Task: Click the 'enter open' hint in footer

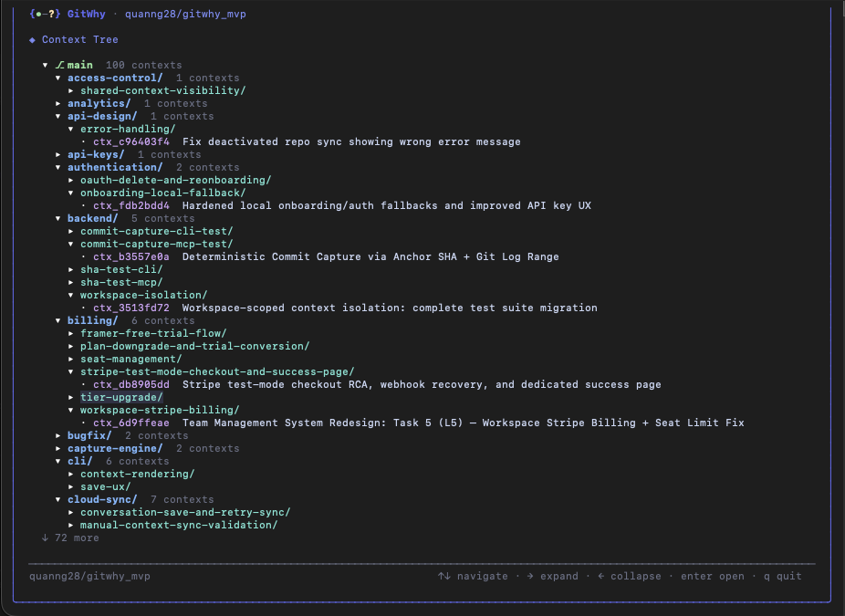Action: point(713,576)
